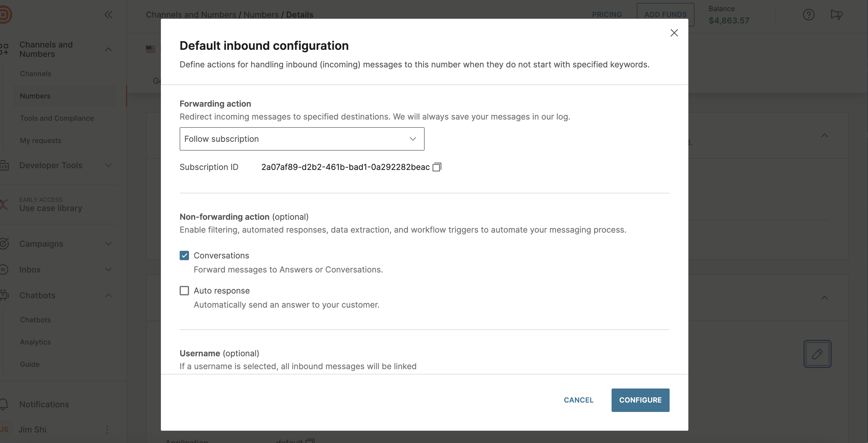Open the announcements megaphone icon
Screen dimensions: 868x443
click(836, 14)
